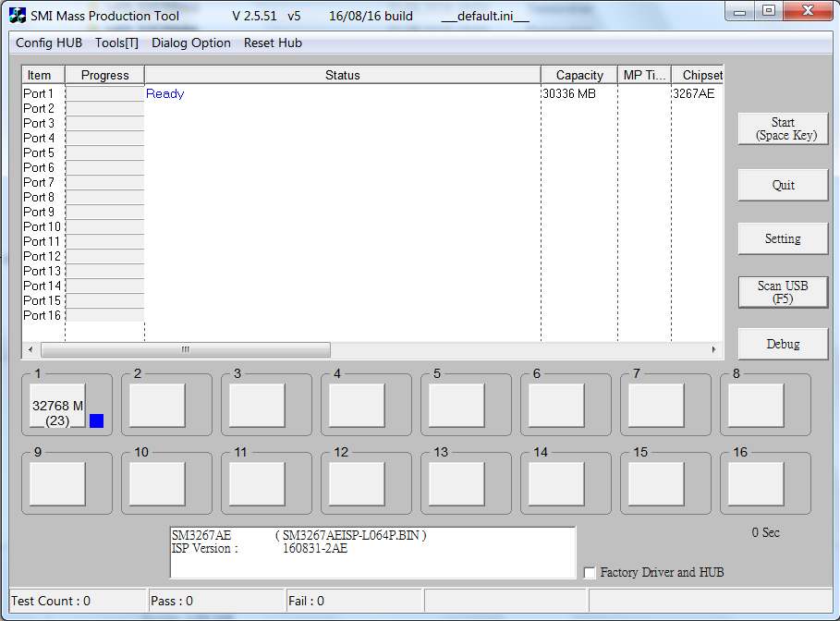The image size is (840, 621).
Task: Maximize the SMI Mass Production Tool window
Action: 769,11
